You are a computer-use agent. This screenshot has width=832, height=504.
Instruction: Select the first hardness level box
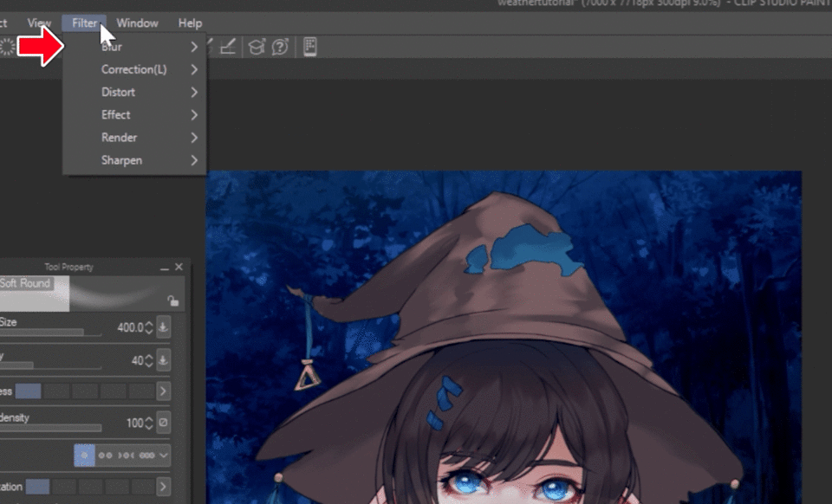(x=28, y=391)
